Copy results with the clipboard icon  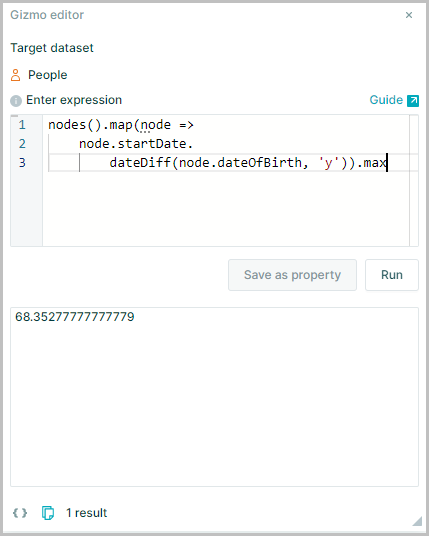tap(48, 513)
